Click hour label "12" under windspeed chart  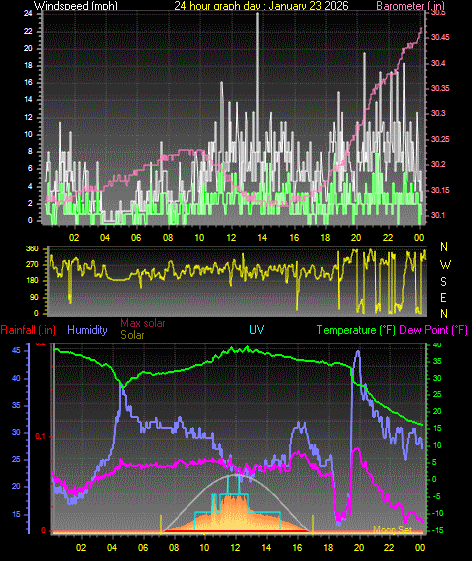(231, 238)
